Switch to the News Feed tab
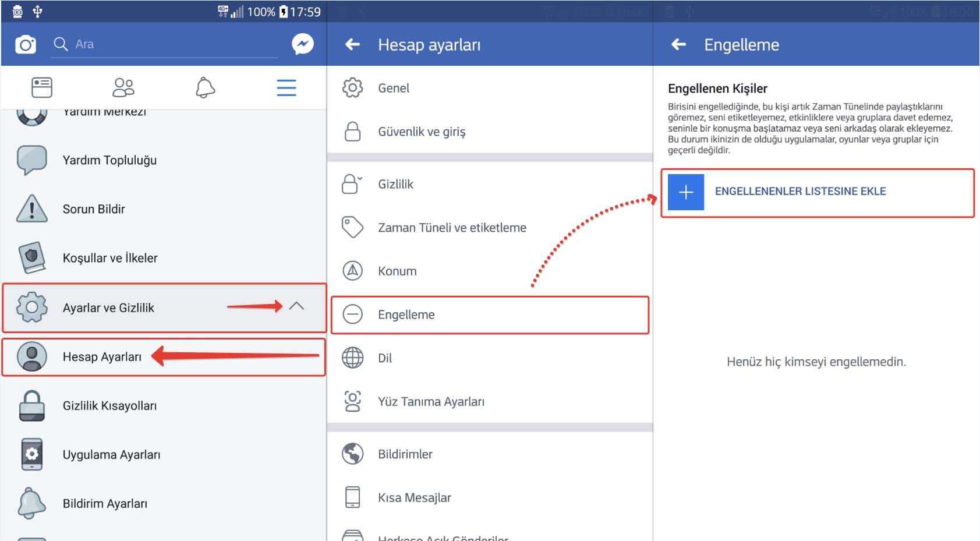 click(x=41, y=88)
